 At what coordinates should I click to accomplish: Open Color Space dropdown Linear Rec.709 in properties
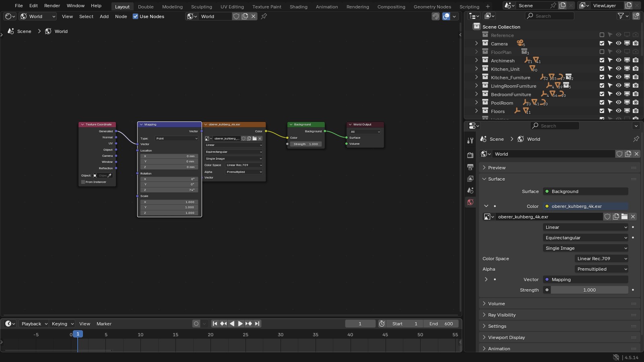601,259
